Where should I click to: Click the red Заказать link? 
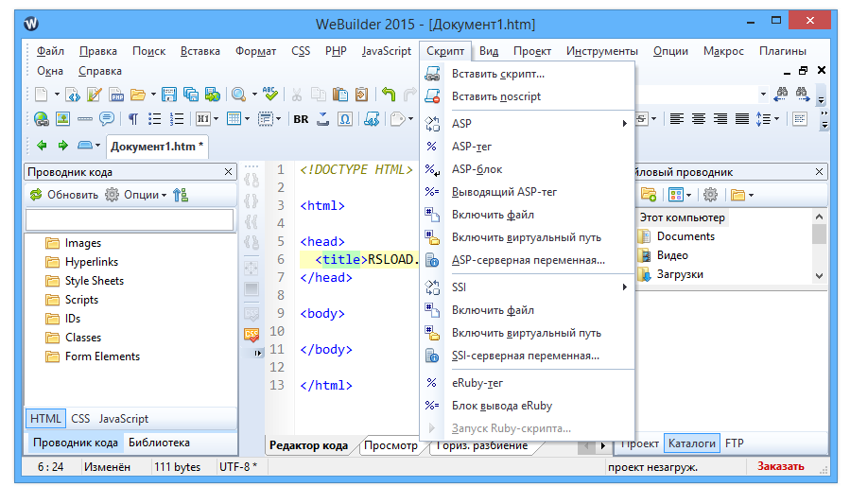point(780,466)
